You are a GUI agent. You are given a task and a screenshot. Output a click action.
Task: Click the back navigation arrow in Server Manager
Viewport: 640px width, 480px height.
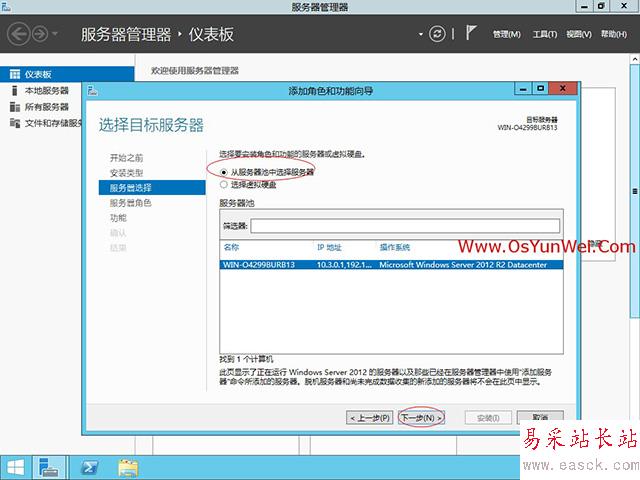(x=18, y=34)
